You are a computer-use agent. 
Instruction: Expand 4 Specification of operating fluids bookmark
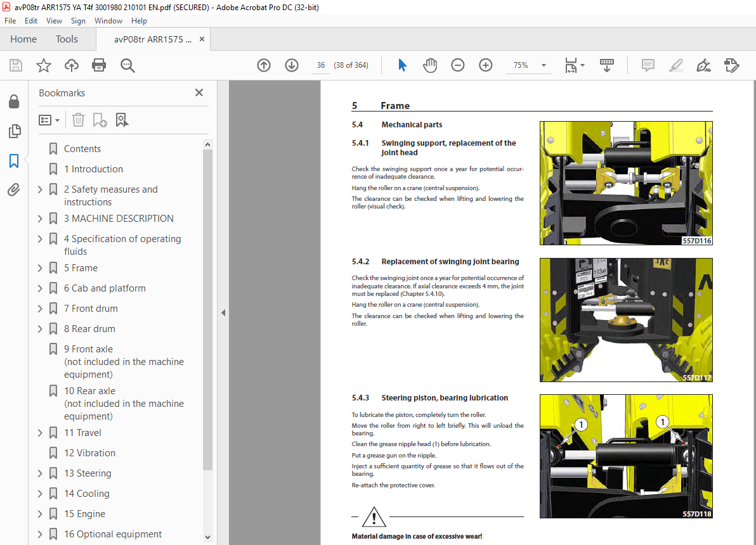click(x=40, y=239)
